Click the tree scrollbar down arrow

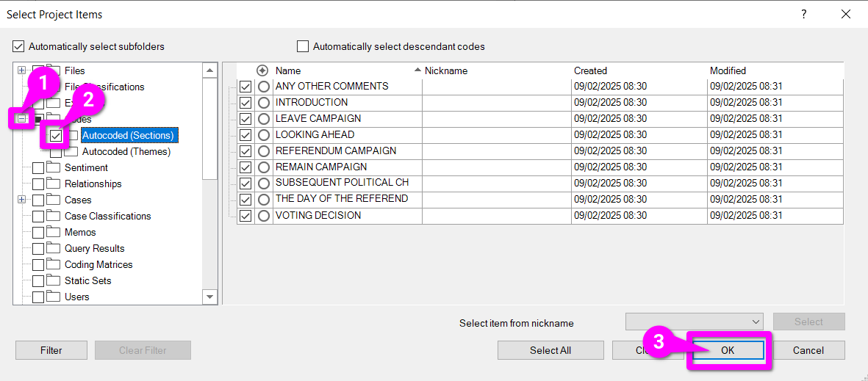210,297
